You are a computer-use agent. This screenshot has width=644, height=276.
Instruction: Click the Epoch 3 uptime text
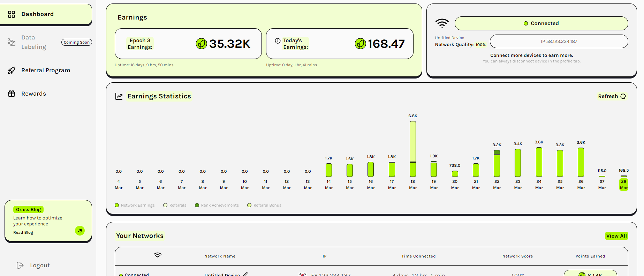click(144, 65)
